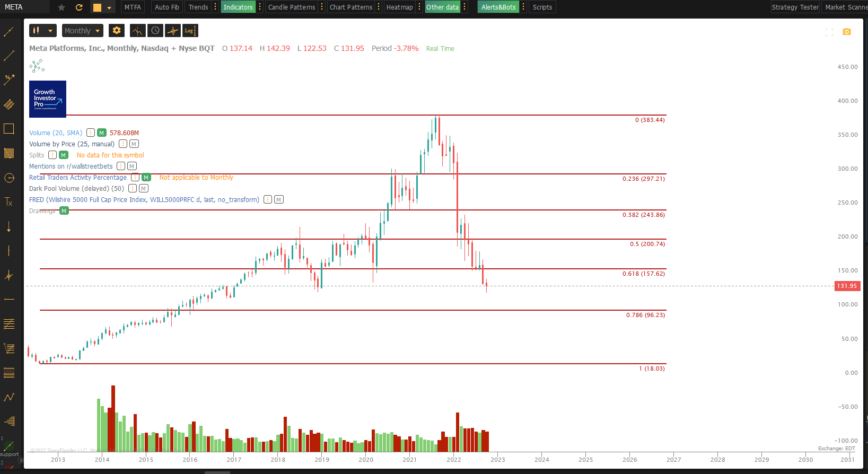Open the Indicators menu
This screenshot has width=868, height=474.
238,7
